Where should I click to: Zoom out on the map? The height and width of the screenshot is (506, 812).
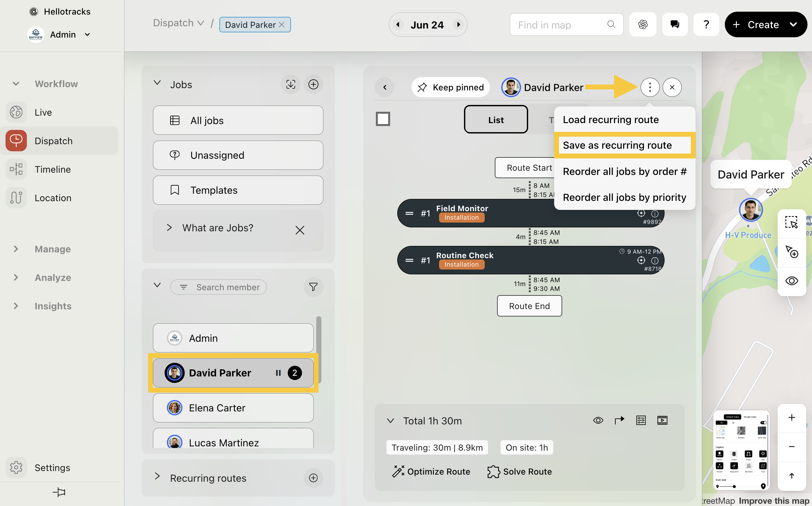[792, 446]
